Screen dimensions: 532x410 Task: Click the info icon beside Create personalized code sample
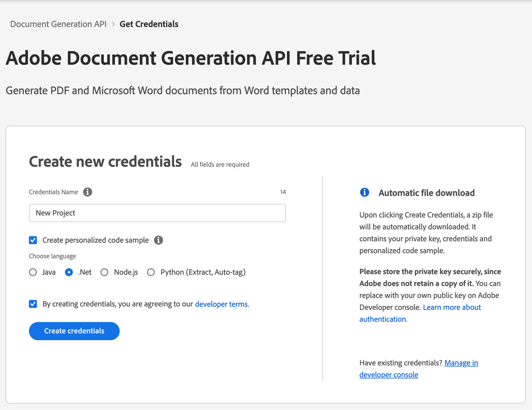(158, 240)
